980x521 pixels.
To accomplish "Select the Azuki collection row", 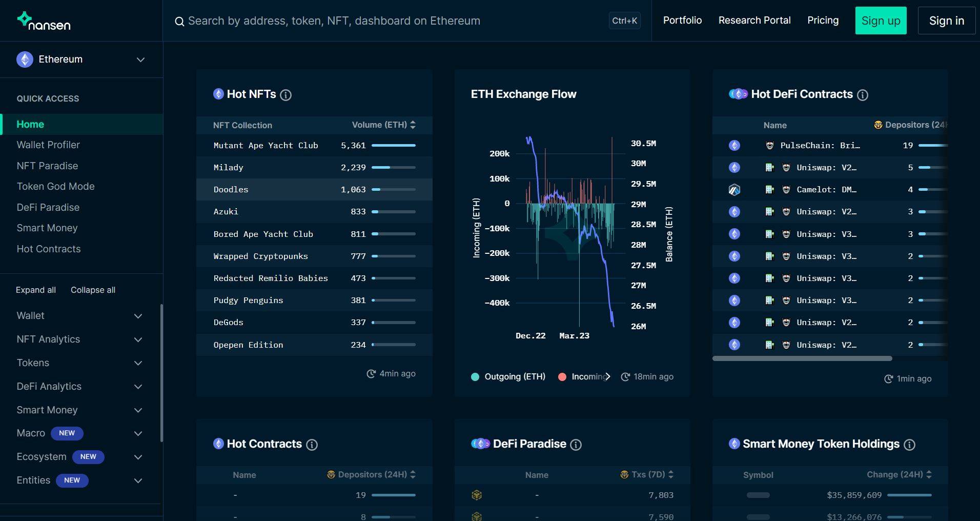I will (x=314, y=212).
